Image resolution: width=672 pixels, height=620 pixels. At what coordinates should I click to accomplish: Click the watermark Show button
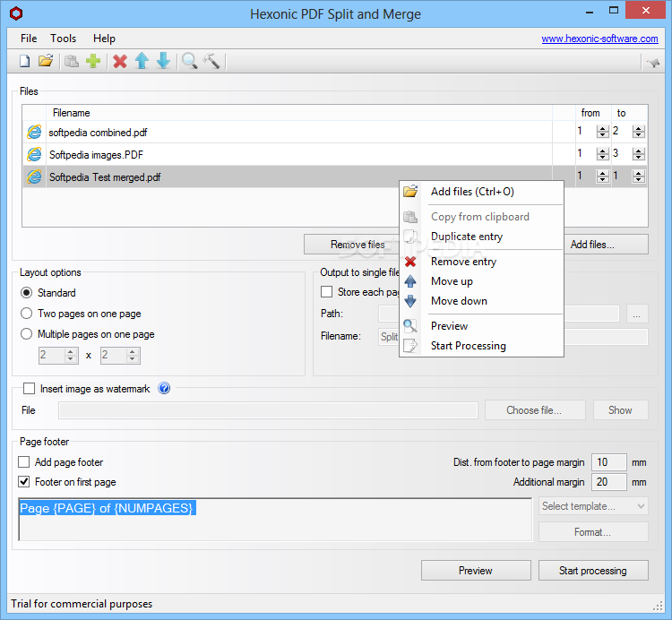(621, 410)
